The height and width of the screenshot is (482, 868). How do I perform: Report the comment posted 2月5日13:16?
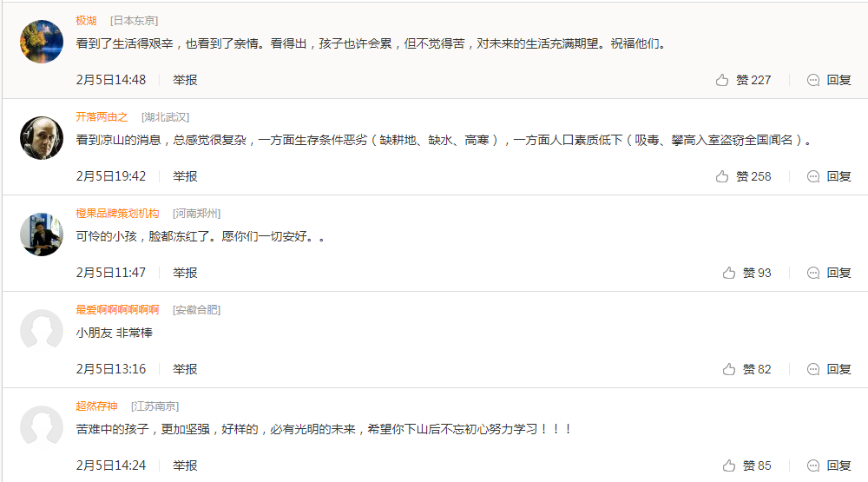[185, 370]
